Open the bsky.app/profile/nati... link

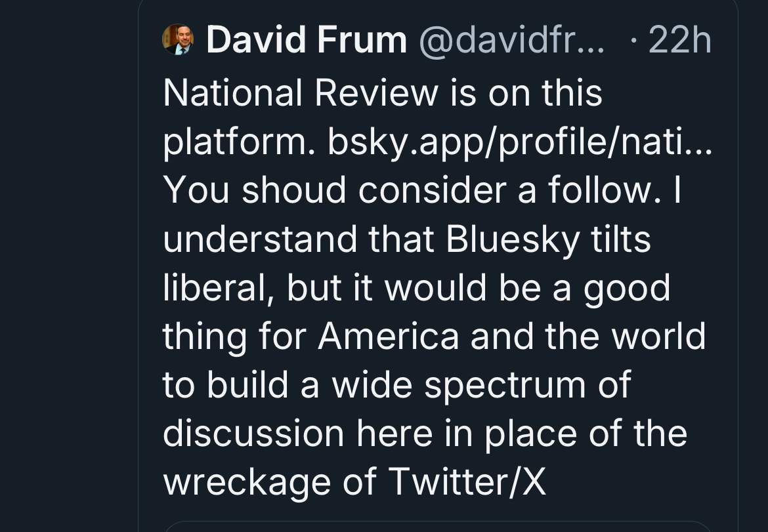point(519,141)
